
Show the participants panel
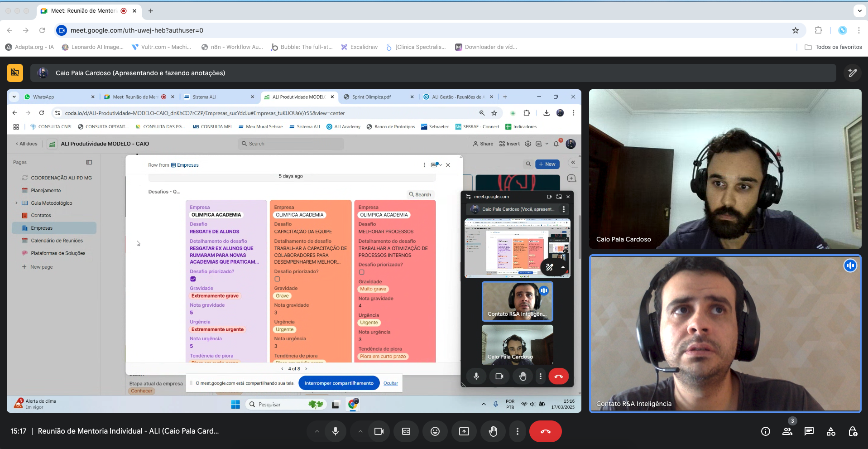coord(787,431)
